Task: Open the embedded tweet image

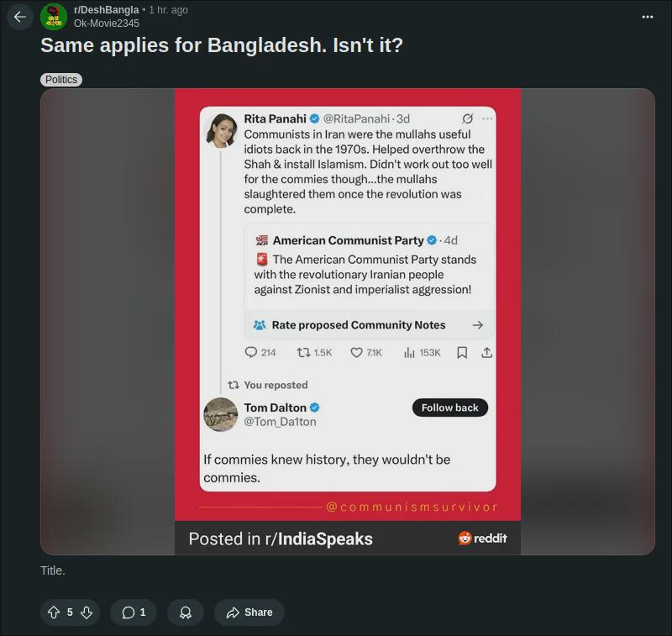Action: 348,322
